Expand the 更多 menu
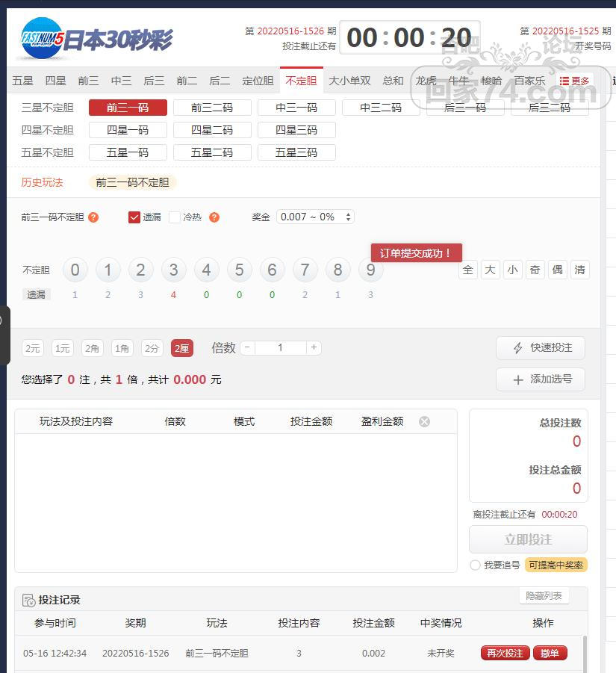The width and height of the screenshot is (616, 673). [574, 81]
